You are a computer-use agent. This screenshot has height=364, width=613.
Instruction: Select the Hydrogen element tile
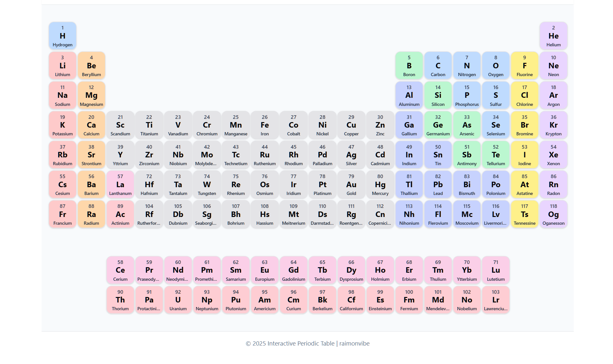point(62,36)
